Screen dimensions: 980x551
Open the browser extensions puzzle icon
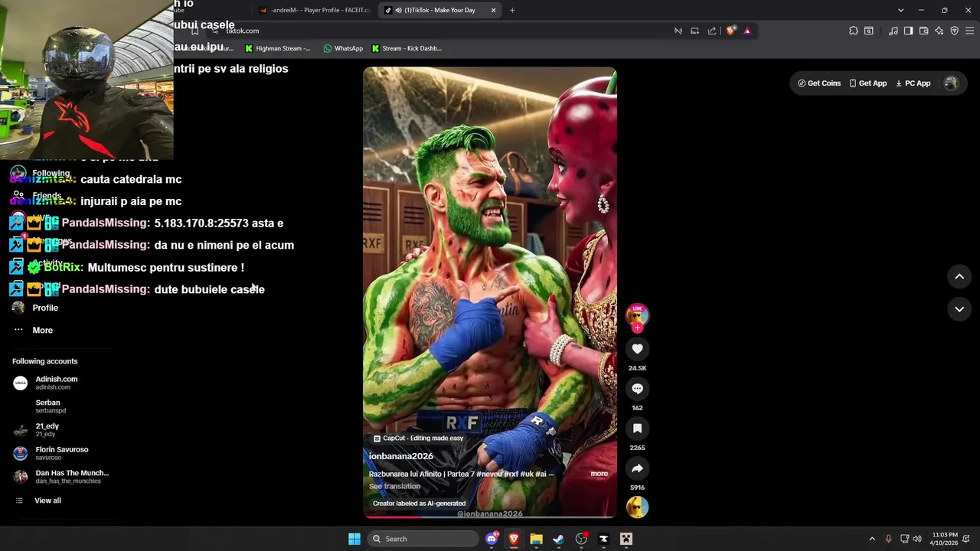coord(854,31)
